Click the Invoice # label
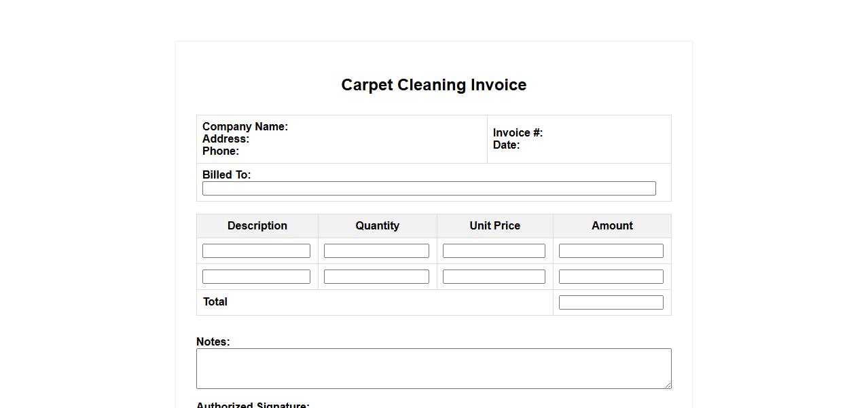The width and height of the screenshot is (868, 408). coord(518,132)
